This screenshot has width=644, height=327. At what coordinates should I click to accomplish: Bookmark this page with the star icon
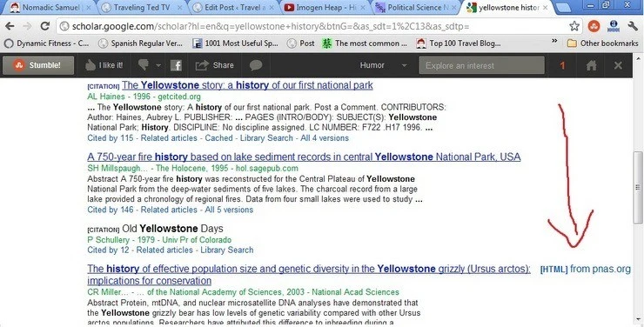(574, 26)
